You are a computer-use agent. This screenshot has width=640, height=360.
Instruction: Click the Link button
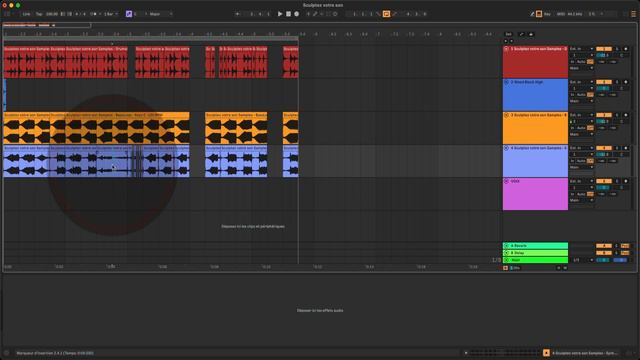(26, 14)
